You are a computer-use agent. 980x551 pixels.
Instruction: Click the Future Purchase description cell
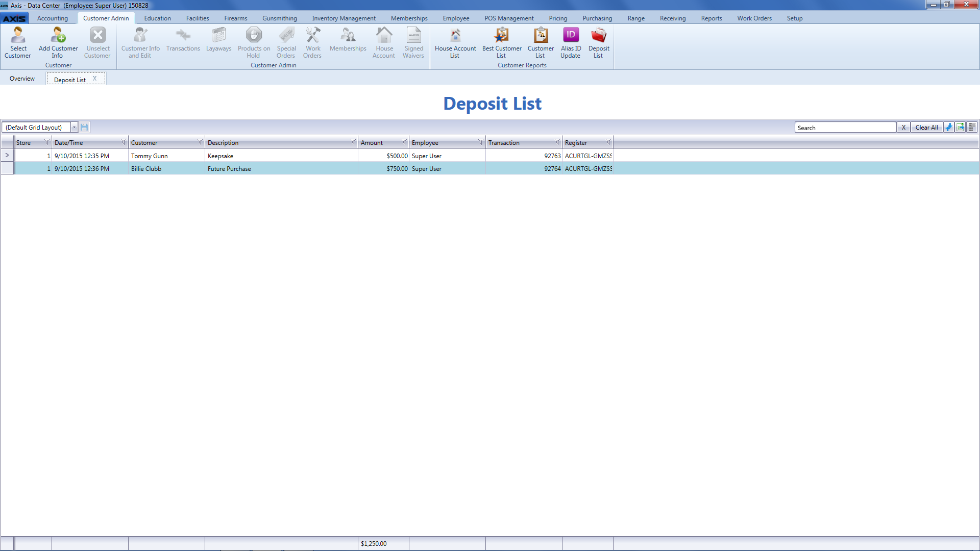click(x=281, y=169)
